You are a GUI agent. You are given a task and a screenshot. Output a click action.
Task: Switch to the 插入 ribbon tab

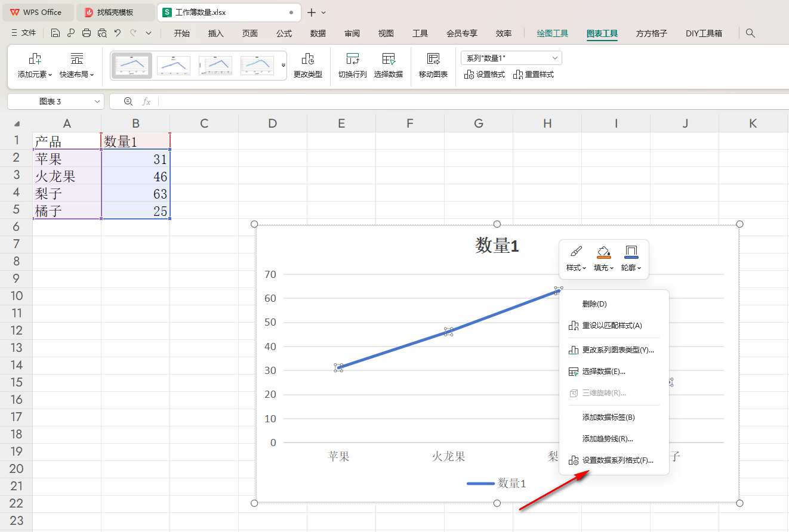pos(216,33)
